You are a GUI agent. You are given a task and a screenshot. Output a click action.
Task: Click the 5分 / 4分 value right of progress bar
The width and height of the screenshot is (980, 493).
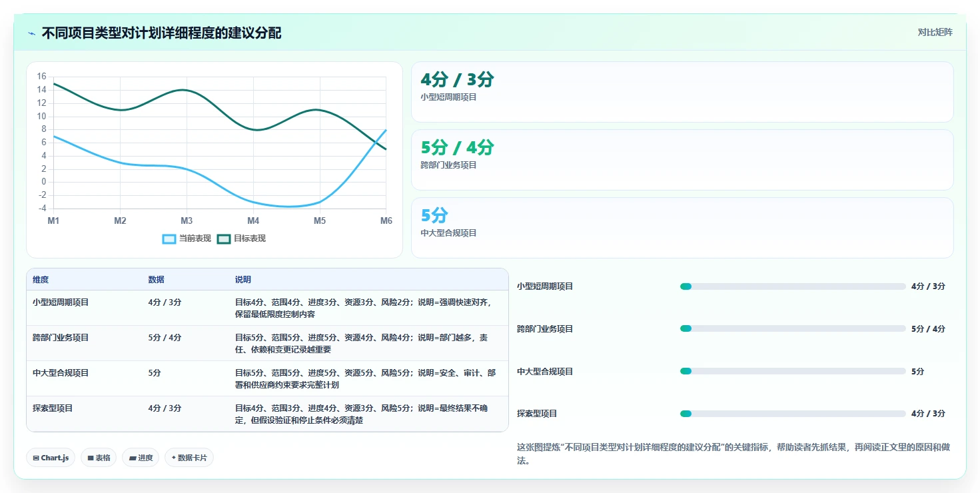pos(928,329)
